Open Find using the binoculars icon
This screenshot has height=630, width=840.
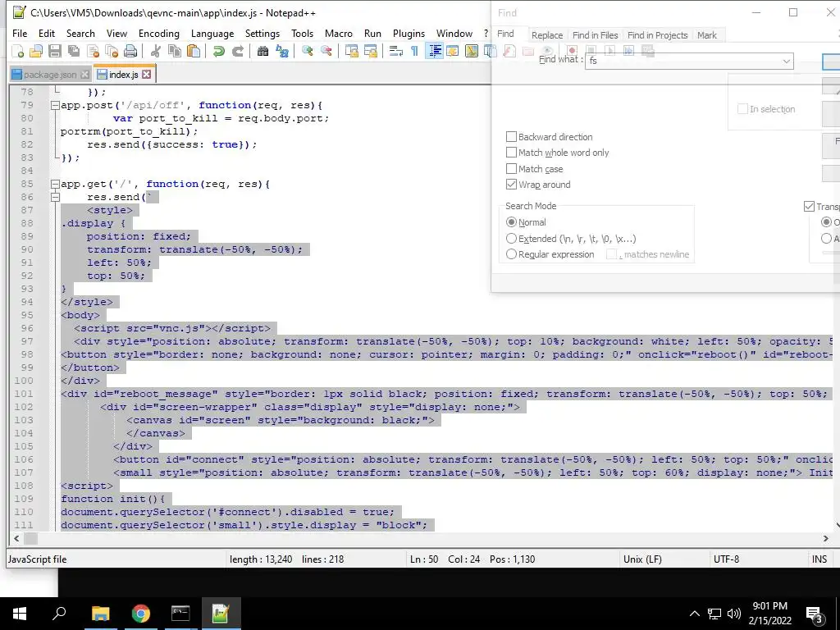262,52
